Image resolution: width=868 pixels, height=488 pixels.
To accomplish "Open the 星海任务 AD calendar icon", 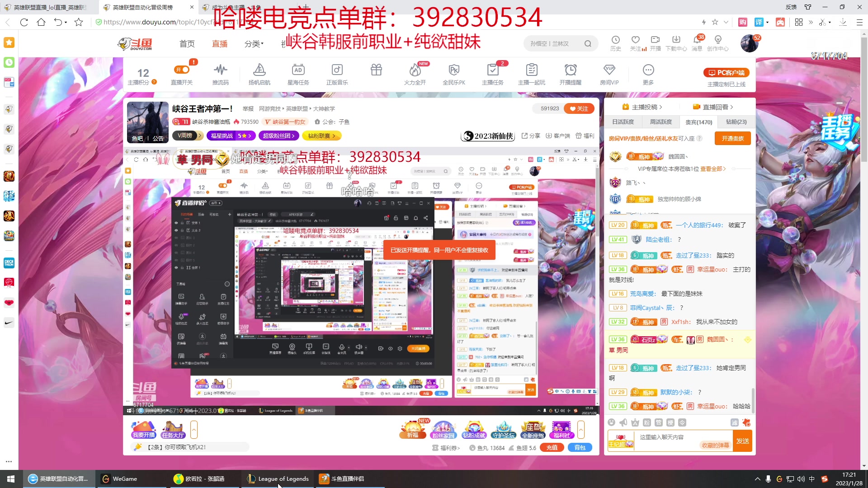I will point(298,70).
